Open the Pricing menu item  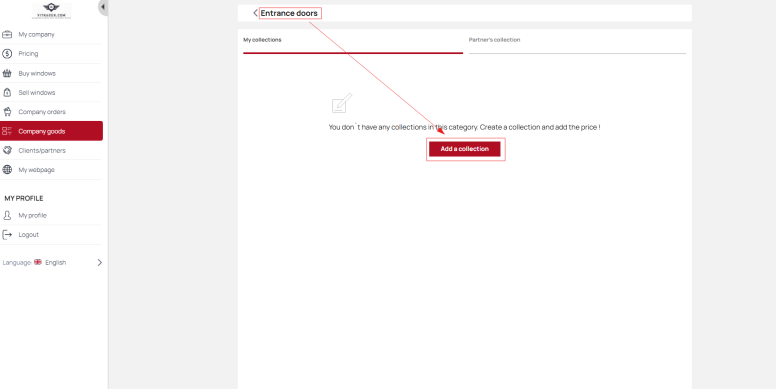50,54
